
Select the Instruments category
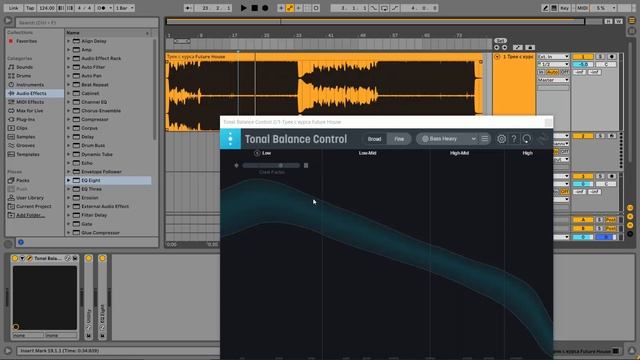click(x=30, y=84)
